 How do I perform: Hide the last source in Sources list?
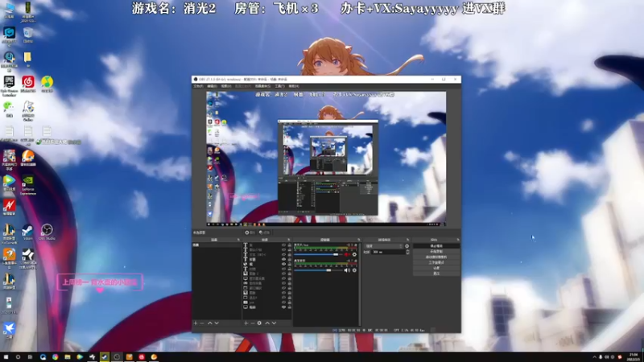(x=283, y=307)
